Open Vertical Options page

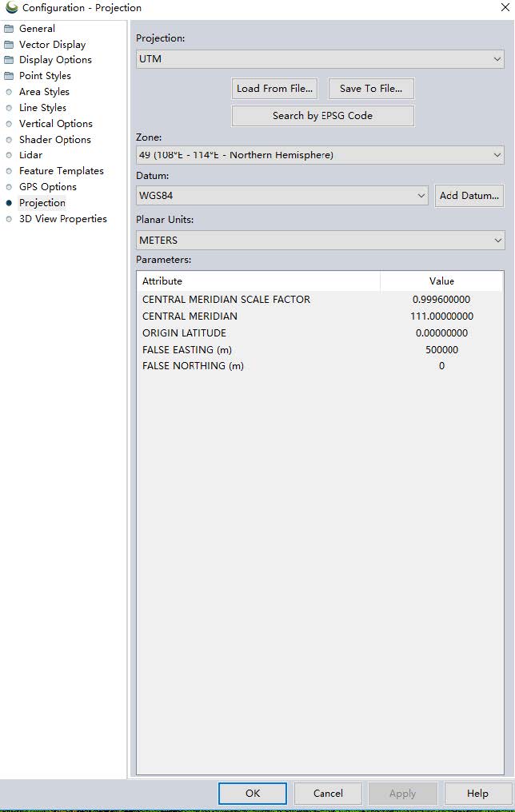pyautogui.click(x=55, y=124)
